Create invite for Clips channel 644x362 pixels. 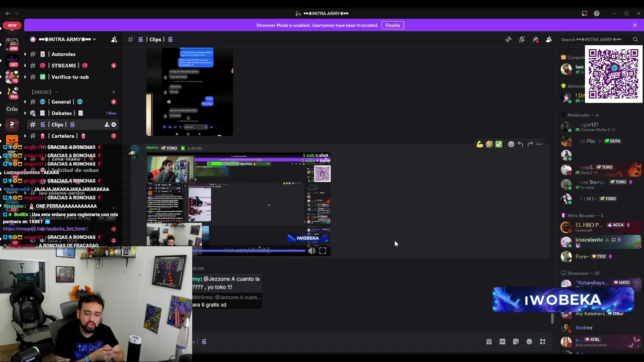(x=107, y=125)
